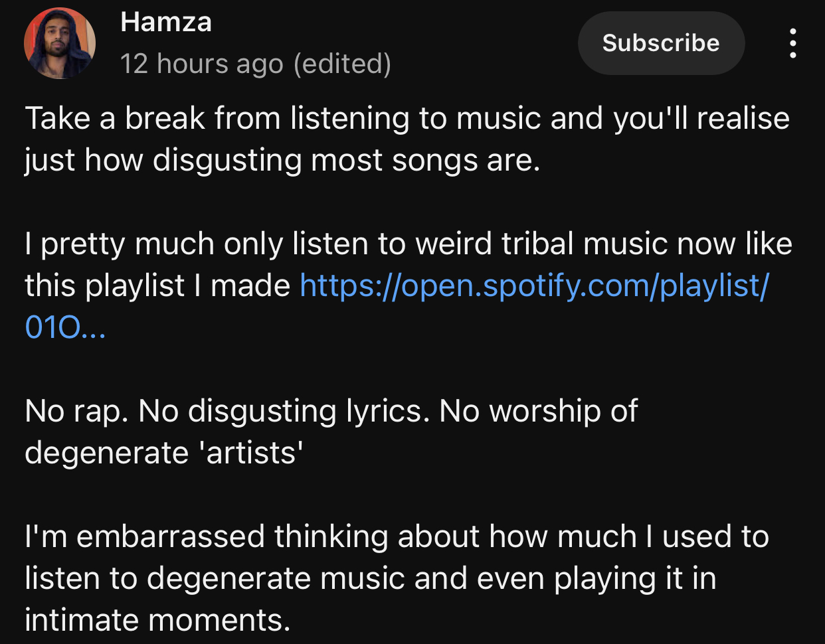The height and width of the screenshot is (644, 825).
Task: Open the post's three-dot options menu
Action: (792, 43)
